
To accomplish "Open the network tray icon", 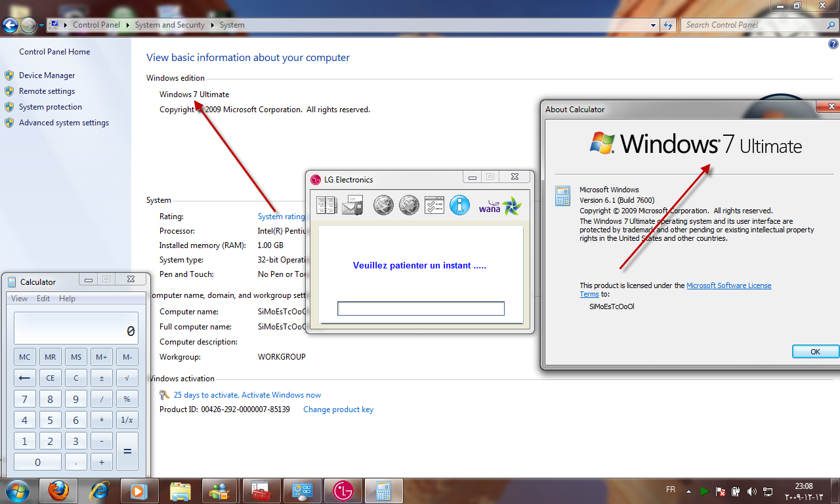I will click(768, 491).
